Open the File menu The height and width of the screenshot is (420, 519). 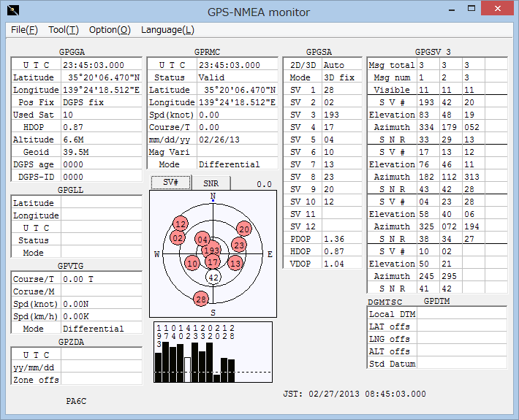tap(24, 30)
